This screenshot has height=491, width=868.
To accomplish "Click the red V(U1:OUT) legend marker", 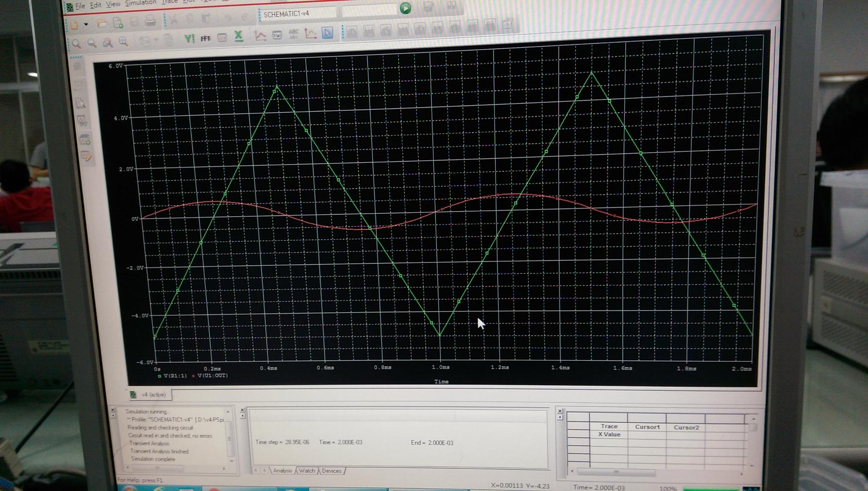I will click(194, 376).
